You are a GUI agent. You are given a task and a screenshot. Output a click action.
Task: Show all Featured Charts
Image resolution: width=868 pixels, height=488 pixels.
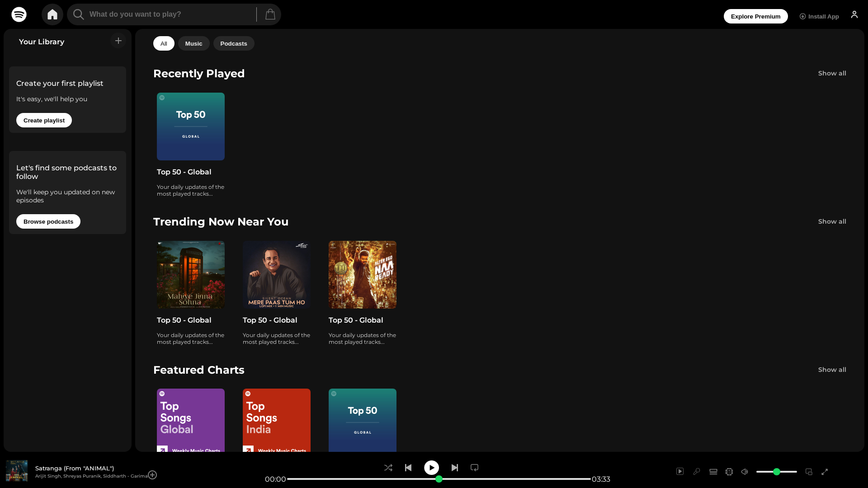[x=832, y=370]
